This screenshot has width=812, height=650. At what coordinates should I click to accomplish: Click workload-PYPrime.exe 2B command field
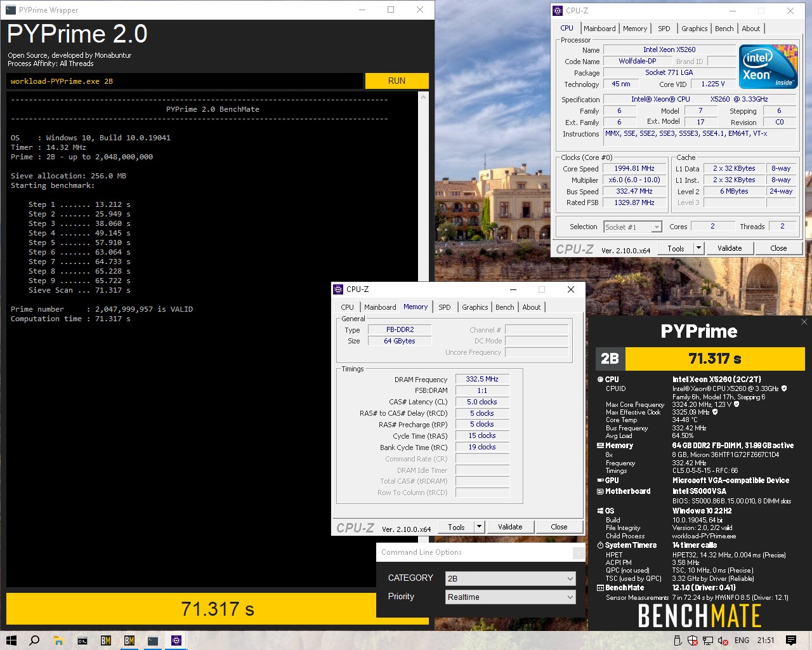[185, 81]
